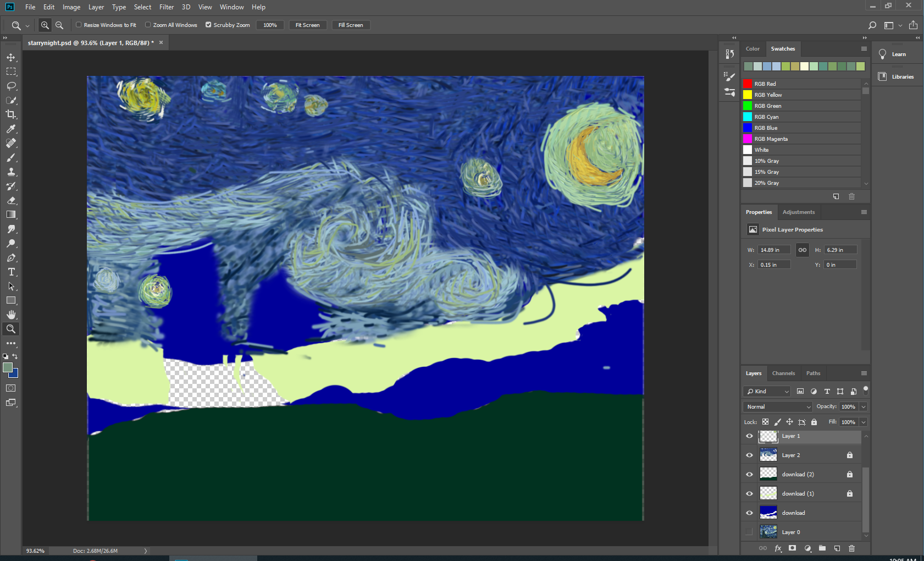Select the Eraser tool

[11, 200]
